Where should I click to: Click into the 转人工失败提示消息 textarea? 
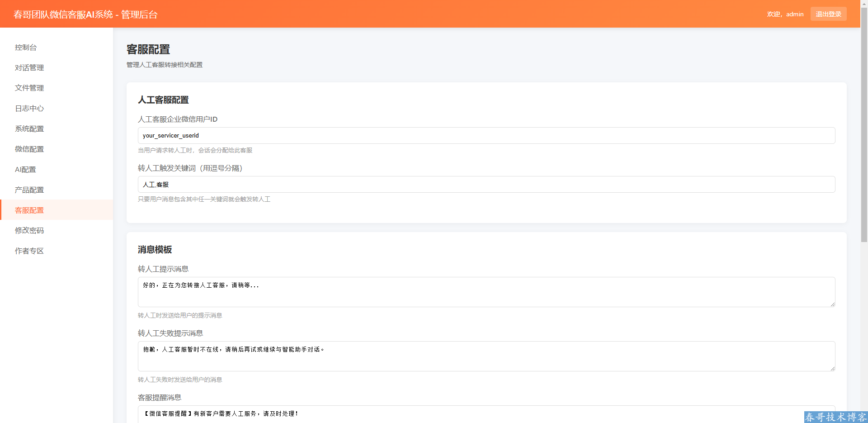[486, 356]
